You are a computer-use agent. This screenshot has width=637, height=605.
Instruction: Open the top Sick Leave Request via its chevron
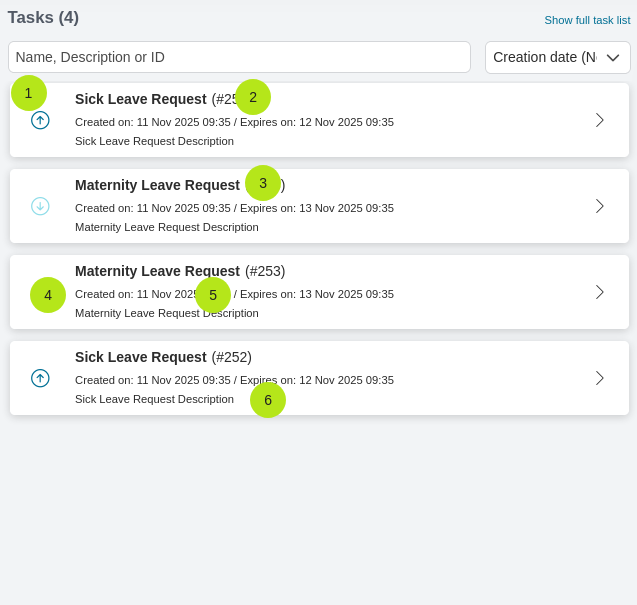pos(599,120)
